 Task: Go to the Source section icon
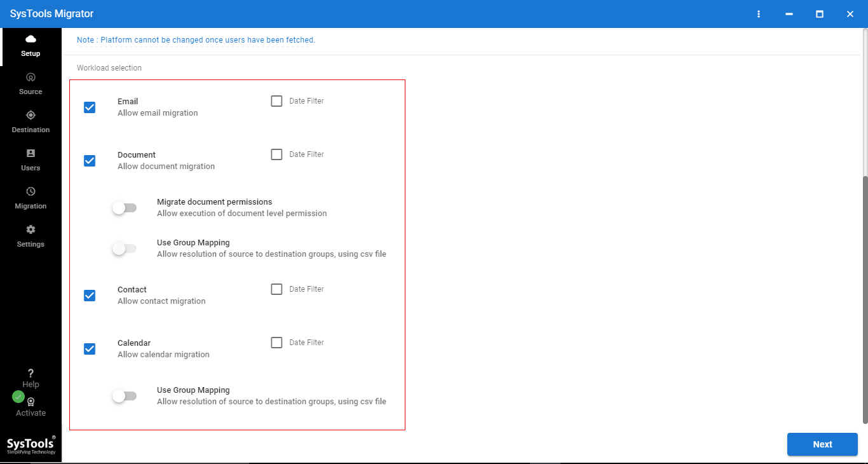tap(31, 78)
